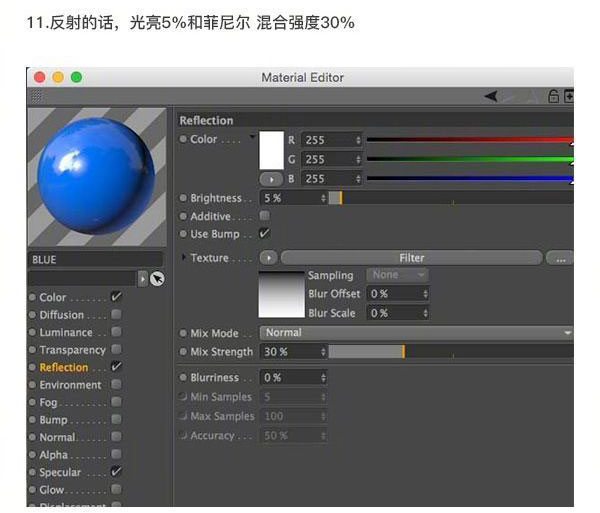Select the Transparency channel label

tap(72, 350)
